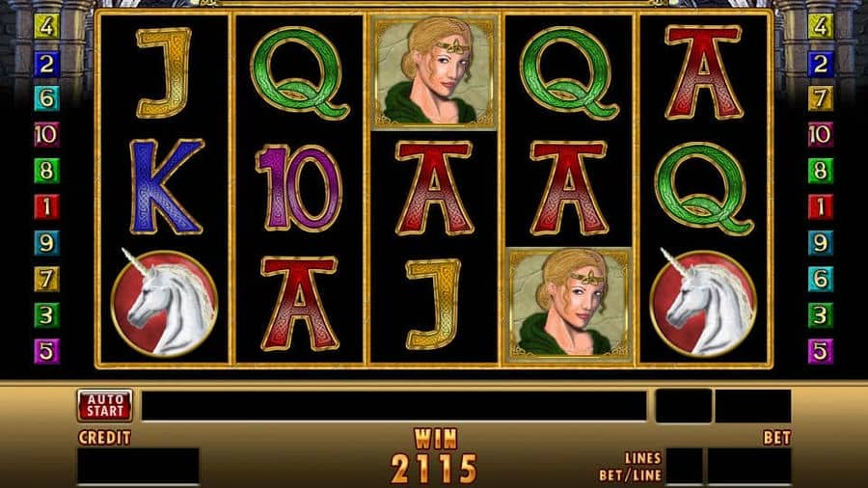This screenshot has height=488, width=868.
Task: Click right purple payline 5 indicator
Action: tap(821, 351)
